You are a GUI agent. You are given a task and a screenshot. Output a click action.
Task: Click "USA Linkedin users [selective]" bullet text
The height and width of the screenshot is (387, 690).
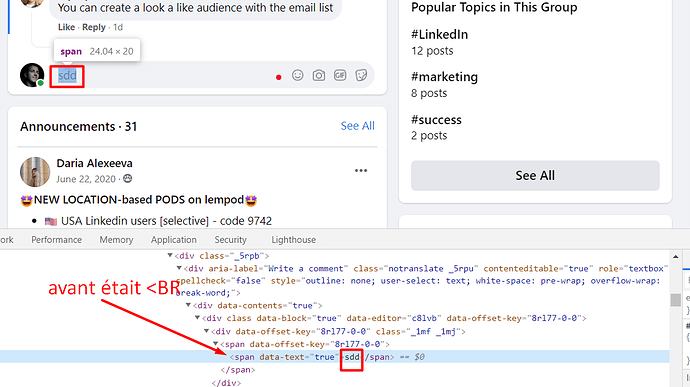(135, 221)
